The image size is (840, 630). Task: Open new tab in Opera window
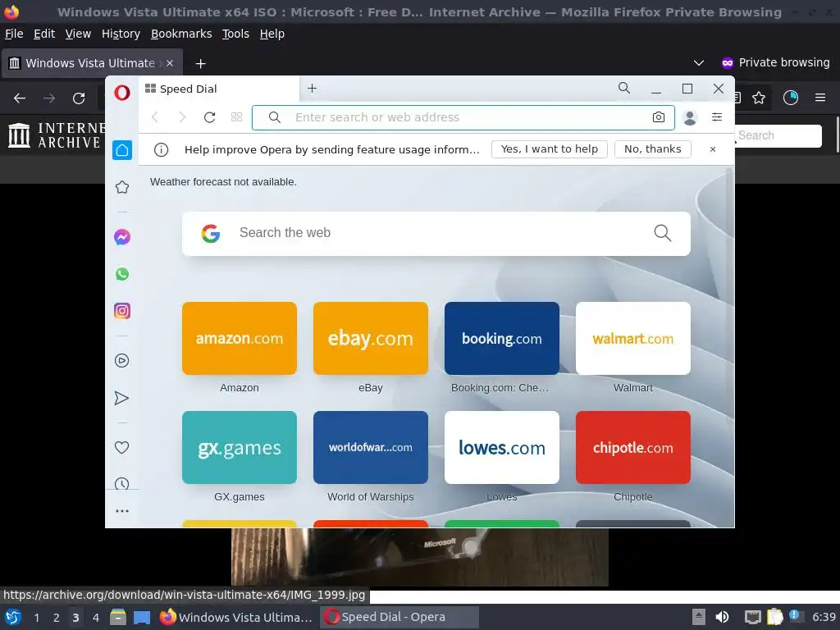[x=312, y=89]
